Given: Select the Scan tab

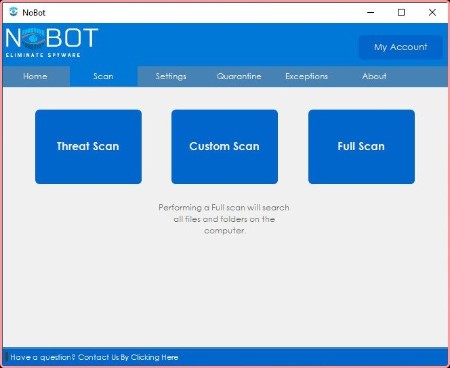Looking at the screenshot, I should [104, 76].
